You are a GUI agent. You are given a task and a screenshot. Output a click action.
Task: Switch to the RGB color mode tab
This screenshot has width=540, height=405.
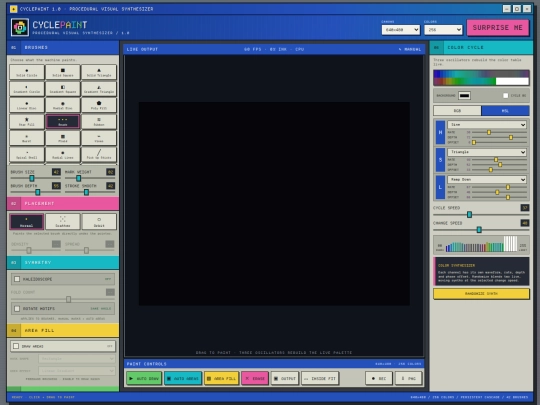point(457,111)
